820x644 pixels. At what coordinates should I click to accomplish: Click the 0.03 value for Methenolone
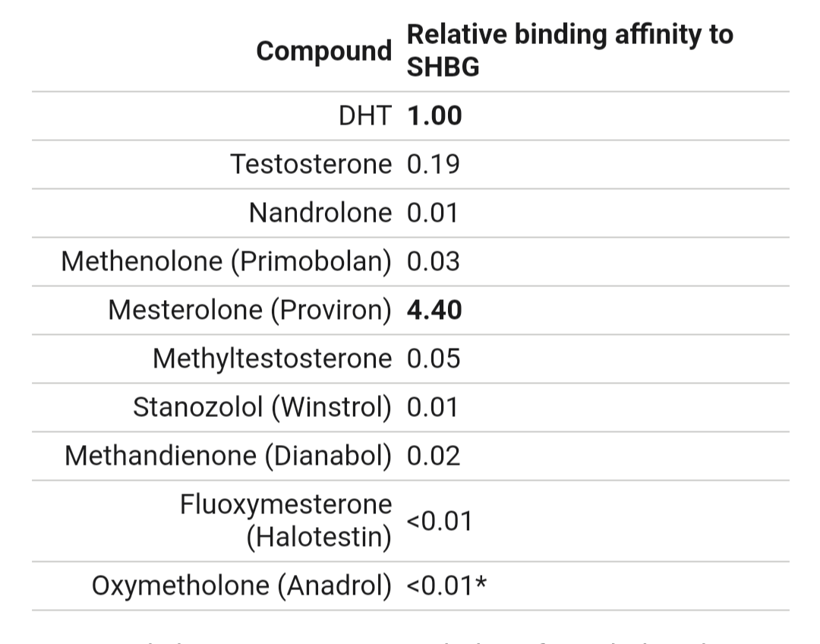click(x=433, y=261)
